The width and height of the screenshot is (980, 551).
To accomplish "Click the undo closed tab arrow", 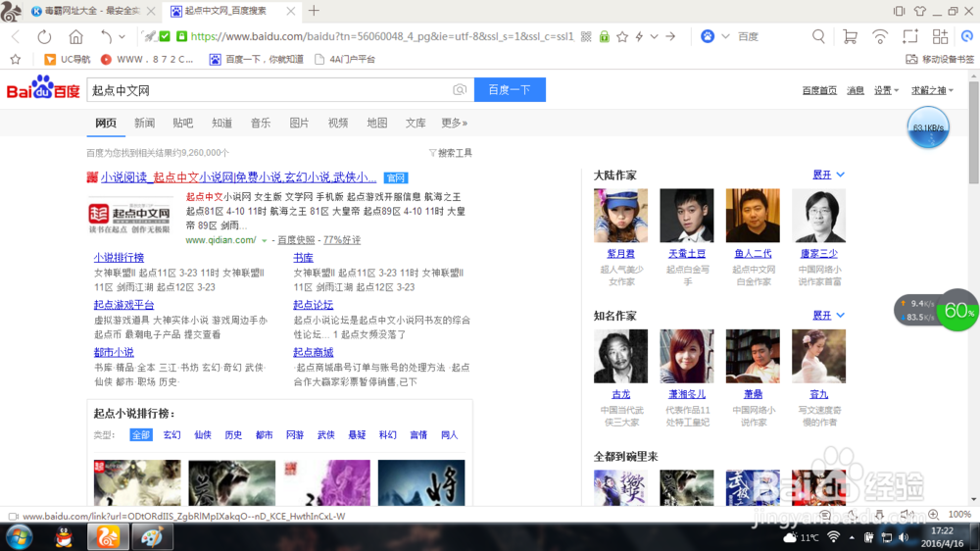I will [106, 37].
